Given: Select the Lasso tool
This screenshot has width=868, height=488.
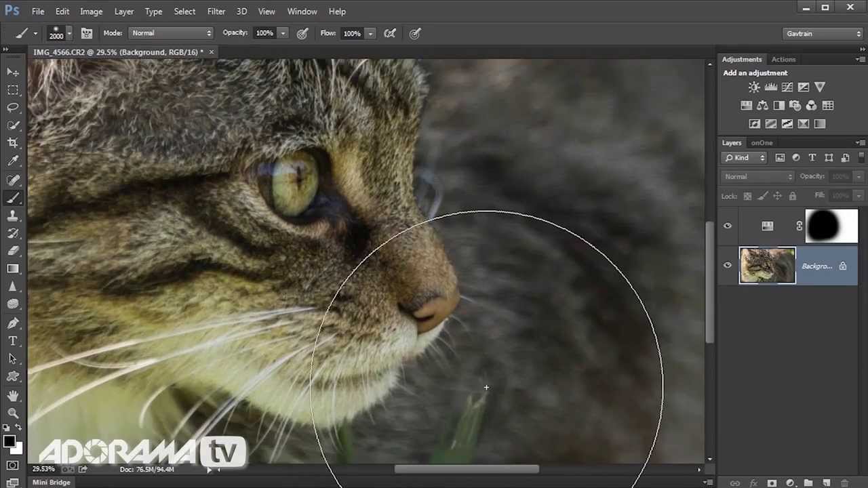Looking at the screenshot, I should click(13, 107).
